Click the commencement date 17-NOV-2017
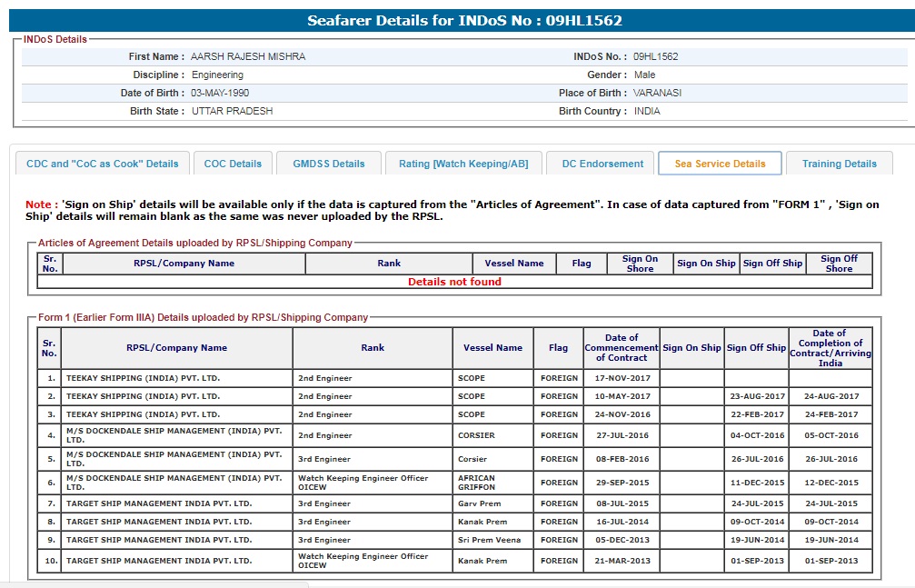 (x=622, y=378)
